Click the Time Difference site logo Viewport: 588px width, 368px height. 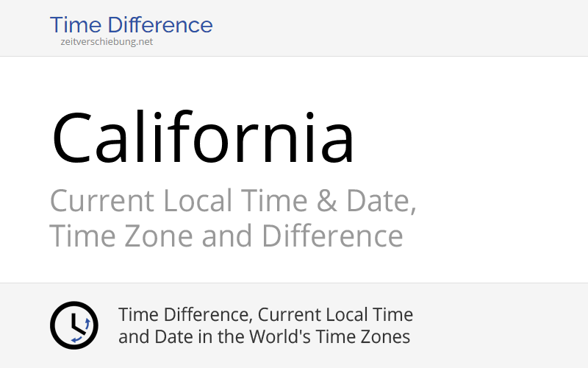coord(131,25)
